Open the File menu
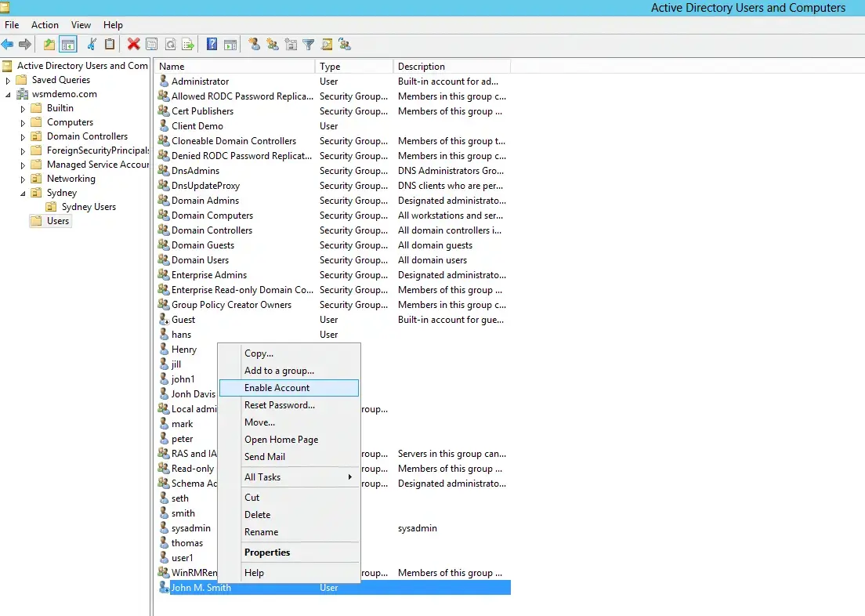The image size is (865, 616). 12,25
